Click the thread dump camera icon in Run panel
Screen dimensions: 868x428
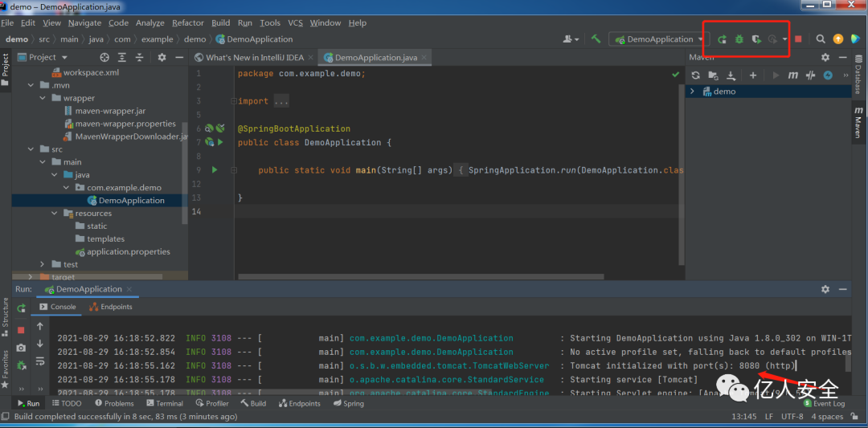pos(21,347)
